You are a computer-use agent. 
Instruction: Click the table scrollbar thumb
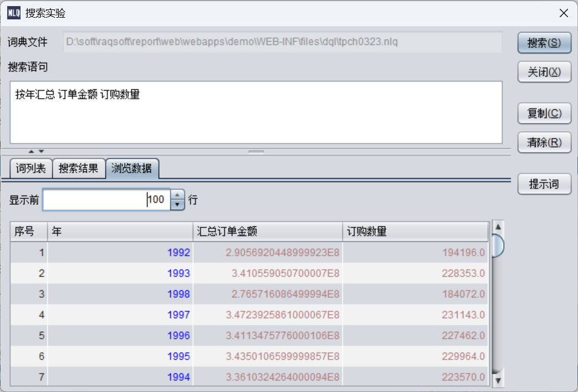point(498,246)
